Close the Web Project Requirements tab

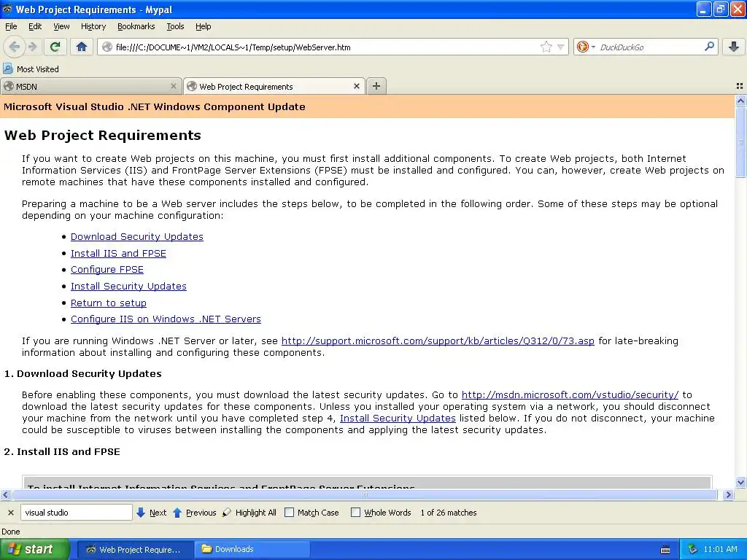coord(356,86)
